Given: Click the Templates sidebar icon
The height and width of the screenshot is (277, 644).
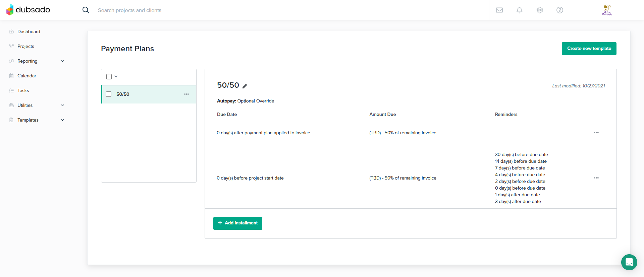Looking at the screenshot, I should [x=11, y=120].
